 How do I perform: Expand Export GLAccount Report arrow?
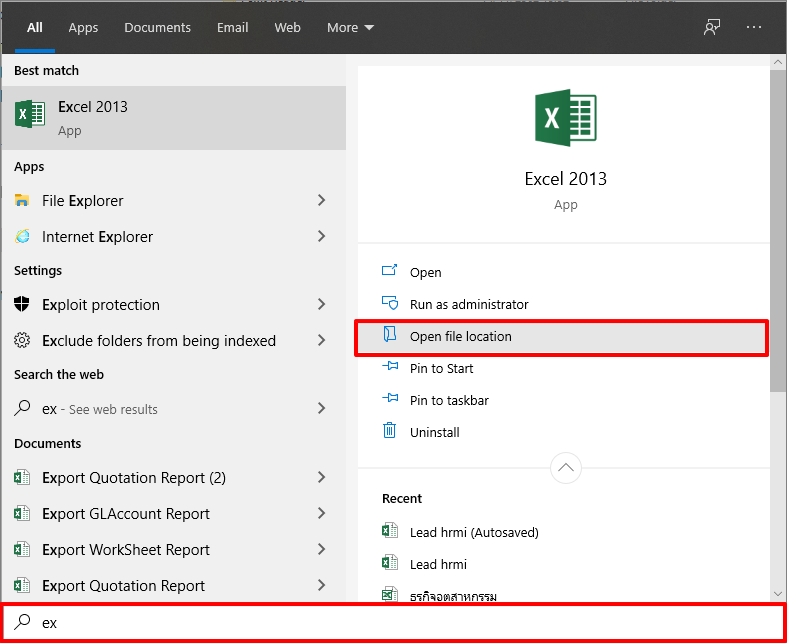[322, 513]
